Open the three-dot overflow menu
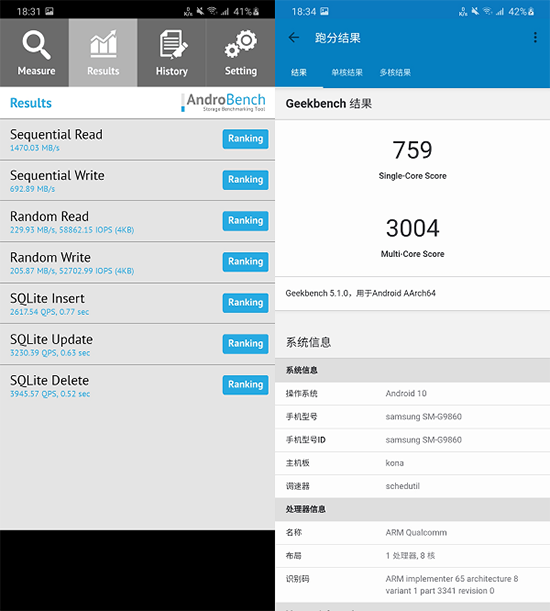Viewport: 550px width, 611px height. click(535, 37)
